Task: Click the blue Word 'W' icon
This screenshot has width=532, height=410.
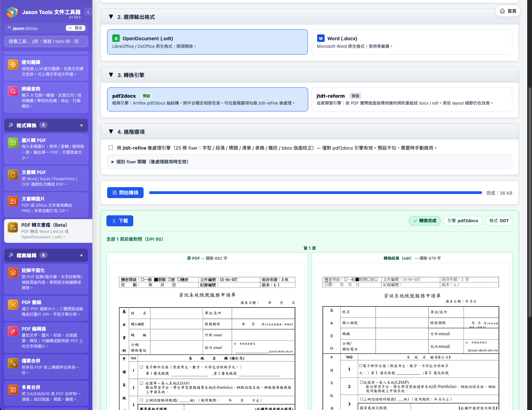Action: (x=321, y=39)
